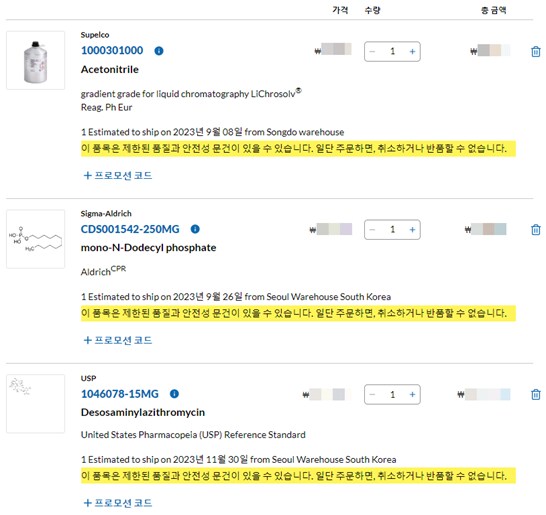546x515 pixels.
Task: Increase mono-N-Dodecyl phosphate quantity
Action: pos(412,230)
